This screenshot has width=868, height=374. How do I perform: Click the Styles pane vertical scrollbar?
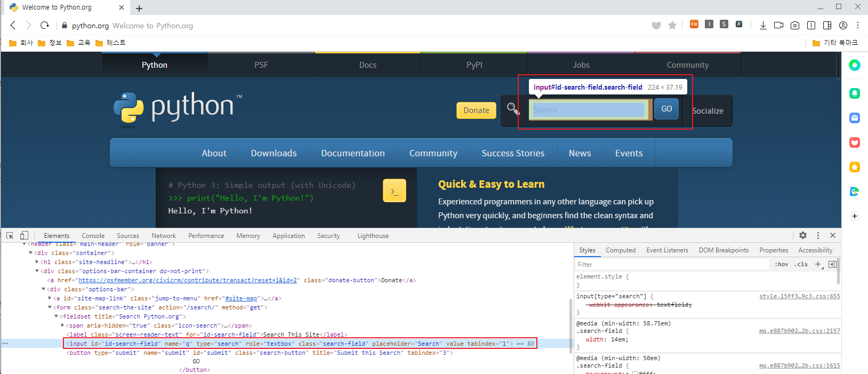coord(839,271)
